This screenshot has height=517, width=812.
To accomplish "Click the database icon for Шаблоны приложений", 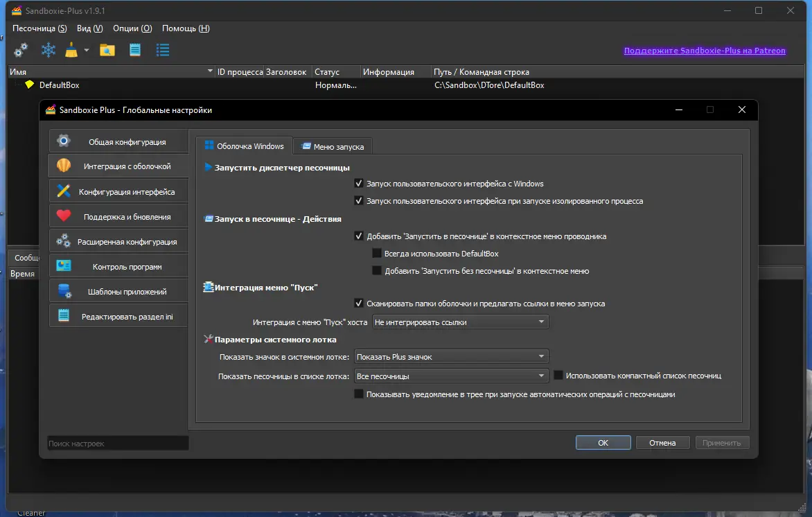I will [x=64, y=291].
